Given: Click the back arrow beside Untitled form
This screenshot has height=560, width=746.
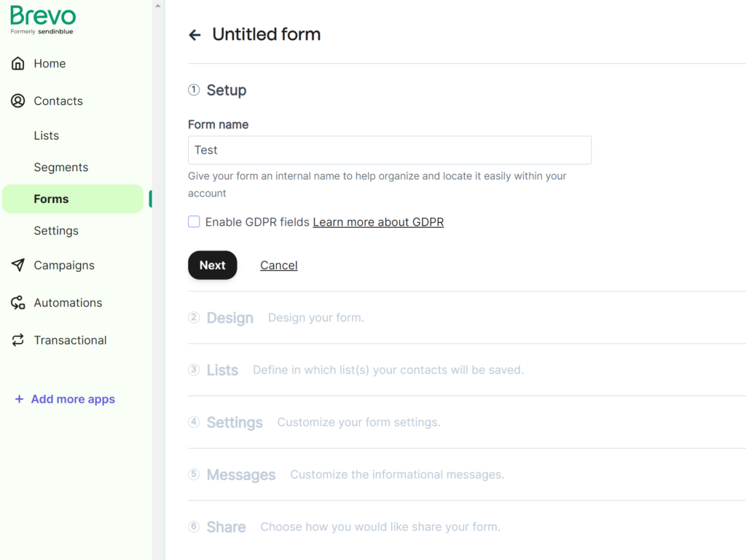Looking at the screenshot, I should [x=195, y=35].
